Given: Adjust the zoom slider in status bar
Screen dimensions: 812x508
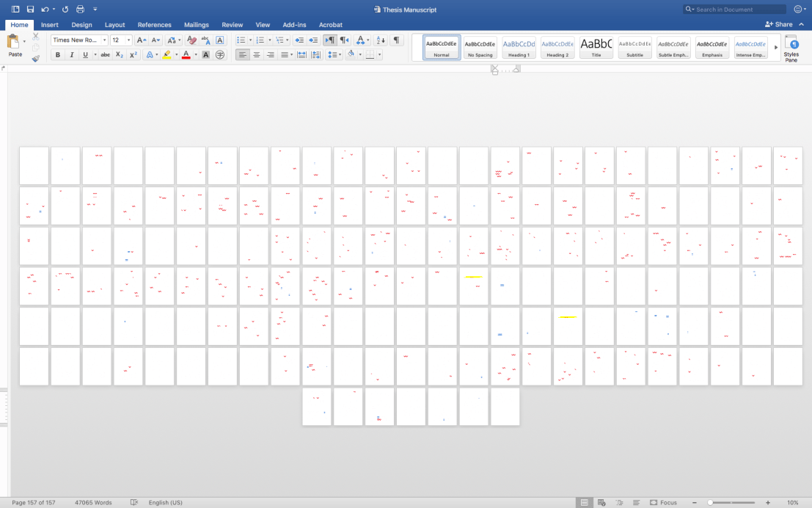Looking at the screenshot, I should (x=710, y=503).
